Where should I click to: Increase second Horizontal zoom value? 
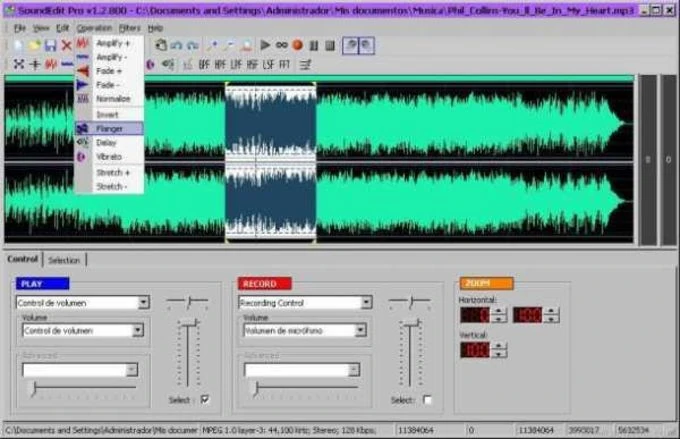(x=551, y=311)
